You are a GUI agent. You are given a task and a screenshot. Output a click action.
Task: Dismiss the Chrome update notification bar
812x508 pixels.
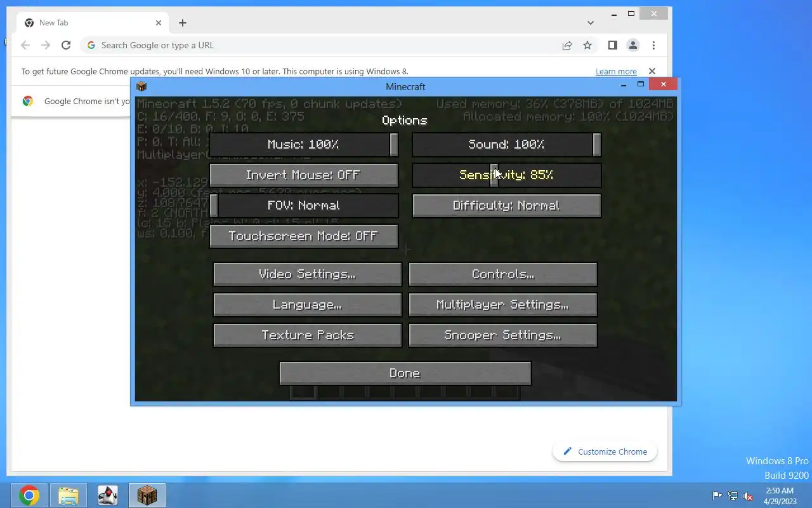coord(652,71)
